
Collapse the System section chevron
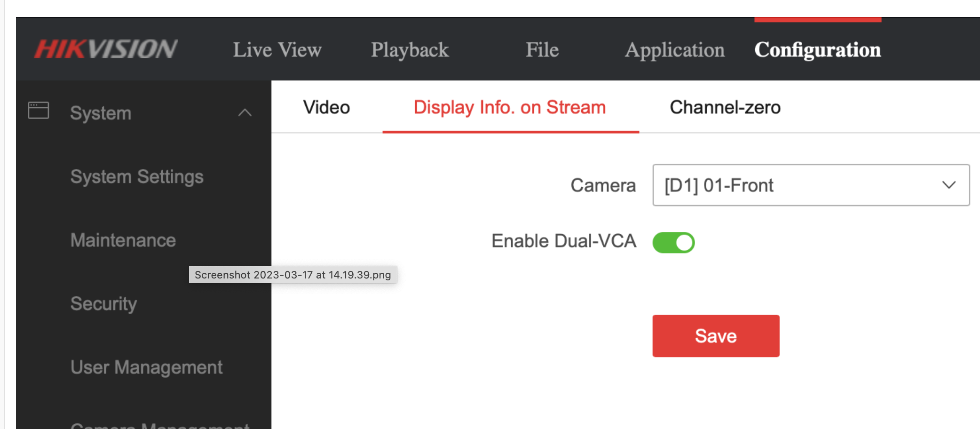click(245, 113)
